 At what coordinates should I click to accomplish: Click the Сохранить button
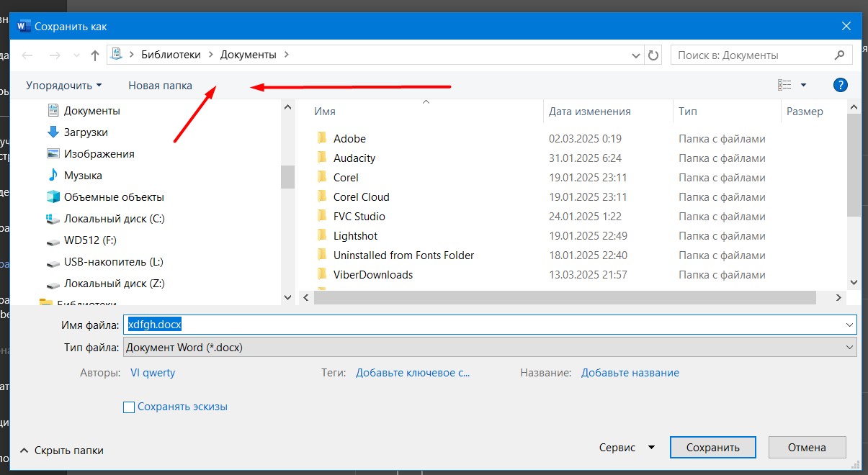712,448
